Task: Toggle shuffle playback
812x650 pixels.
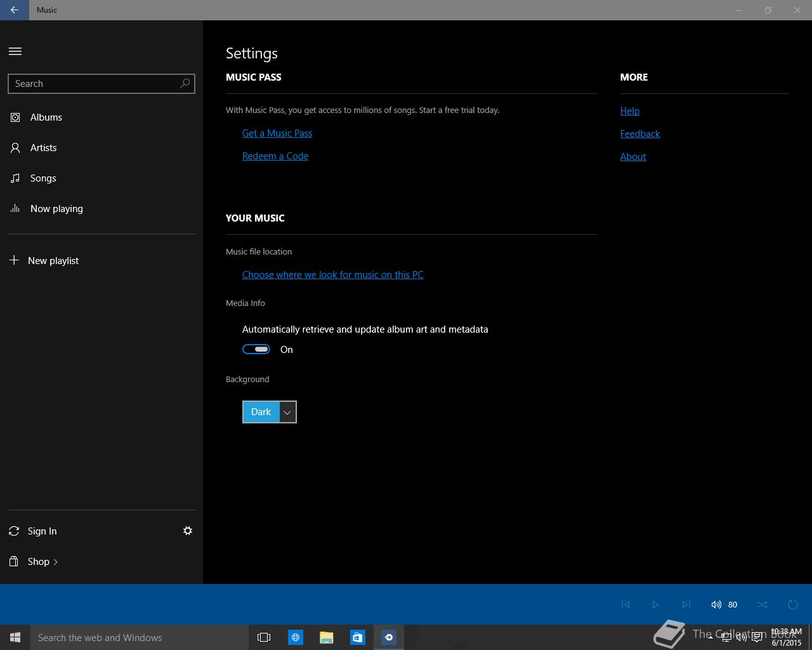Action: [x=762, y=604]
